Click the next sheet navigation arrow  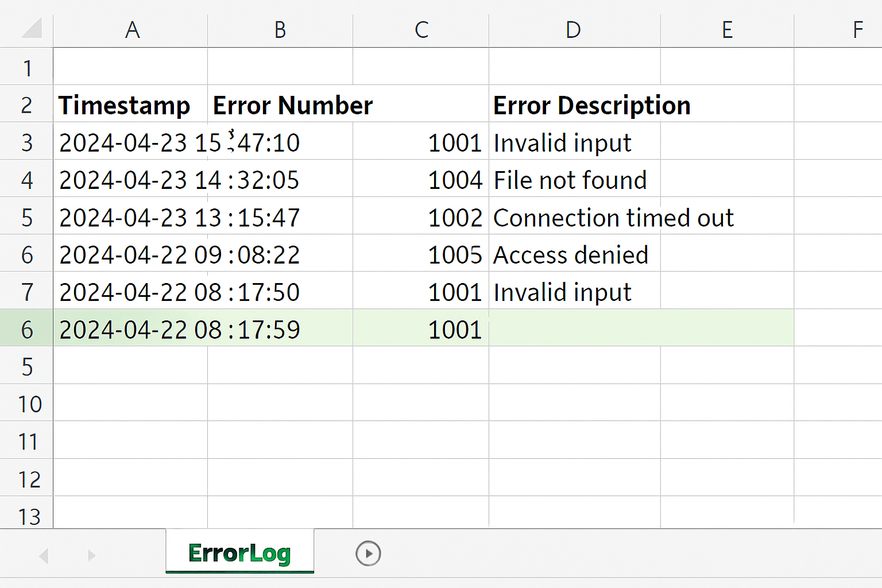point(91,555)
